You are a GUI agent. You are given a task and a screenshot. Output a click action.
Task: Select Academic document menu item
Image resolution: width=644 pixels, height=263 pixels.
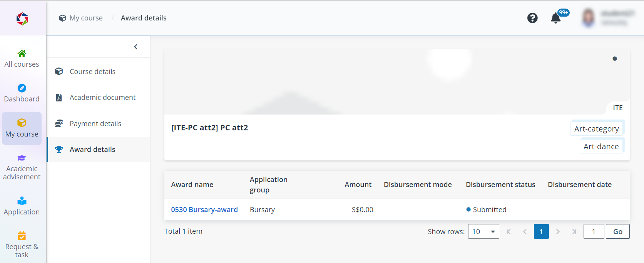pyautogui.click(x=102, y=98)
